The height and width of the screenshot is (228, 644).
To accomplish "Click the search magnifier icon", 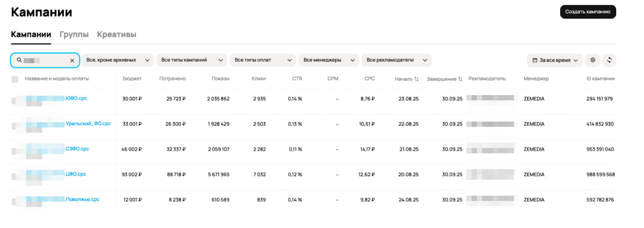I will (x=19, y=60).
